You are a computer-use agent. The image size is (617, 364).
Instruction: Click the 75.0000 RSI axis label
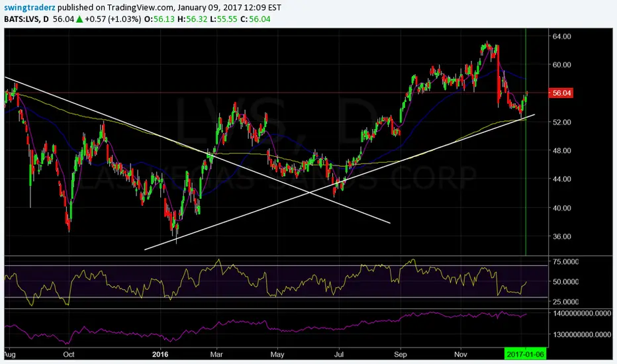tap(565, 261)
